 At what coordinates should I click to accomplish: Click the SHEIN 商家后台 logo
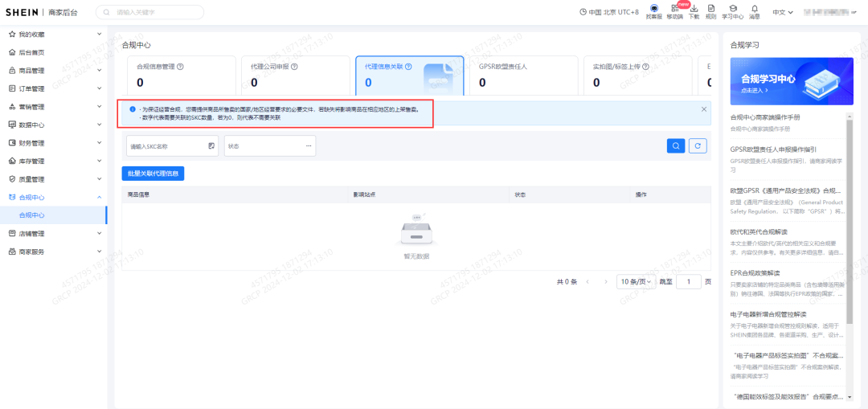[42, 12]
